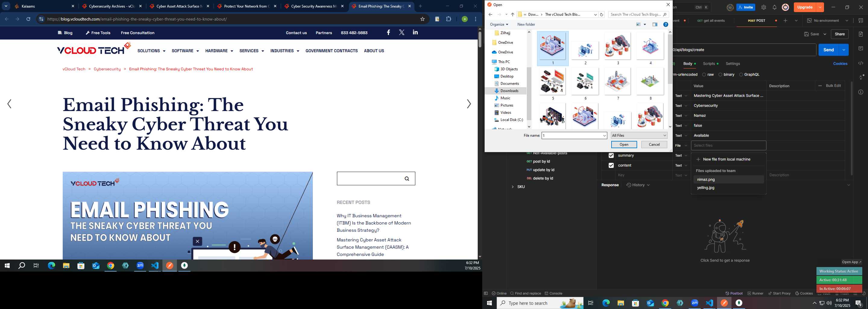Select image thumbnail labeled 3
868x309 pixels.
[618, 48]
